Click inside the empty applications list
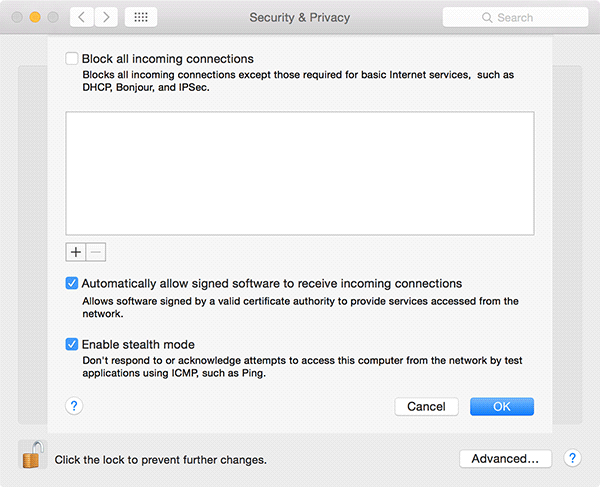The width and height of the screenshot is (600, 487). [x=300, y=173]
